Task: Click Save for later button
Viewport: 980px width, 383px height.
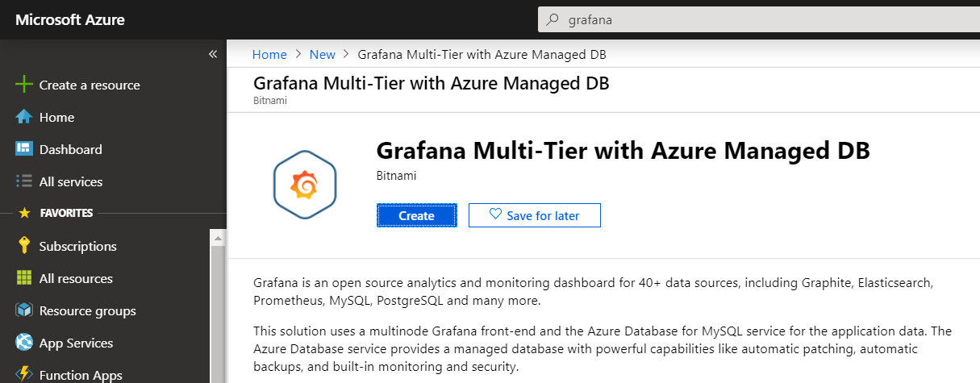Action: point(534,215)
